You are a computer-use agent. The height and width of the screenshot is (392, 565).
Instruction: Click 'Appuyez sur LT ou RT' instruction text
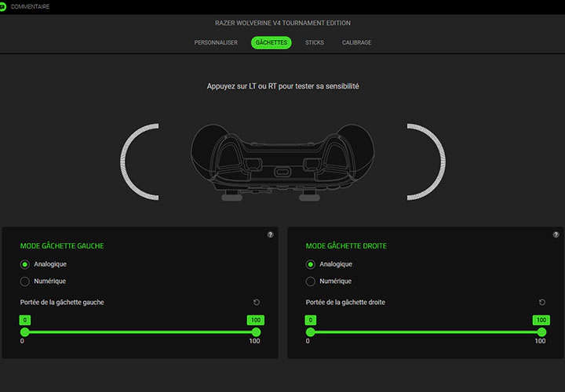[282, 86]
